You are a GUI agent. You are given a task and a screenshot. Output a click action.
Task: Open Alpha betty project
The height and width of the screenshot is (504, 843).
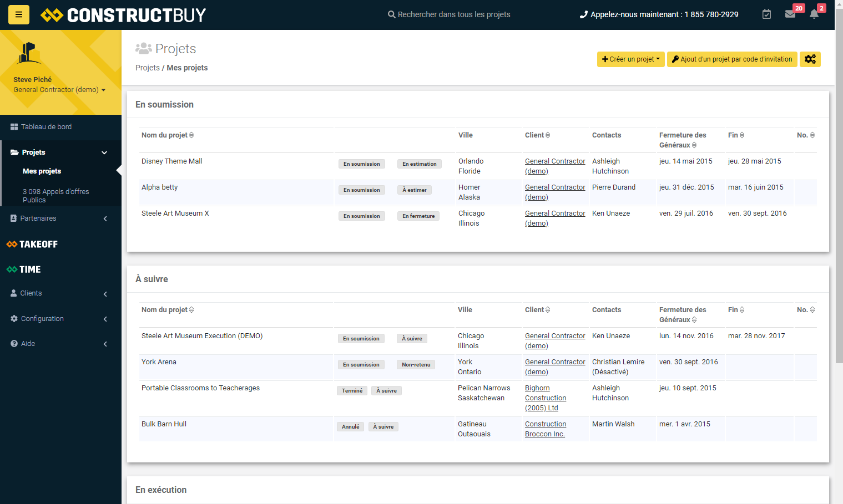coord(160,187)
